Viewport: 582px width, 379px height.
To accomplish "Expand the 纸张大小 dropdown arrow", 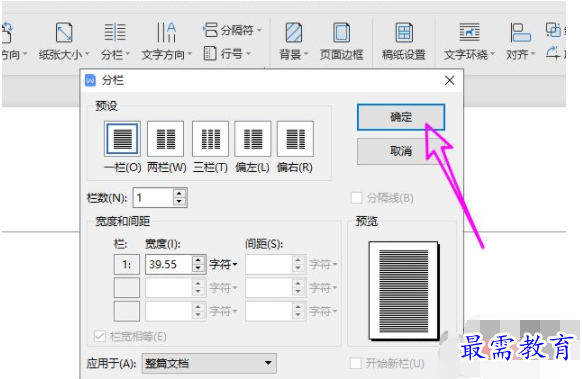I will (87, 54).
